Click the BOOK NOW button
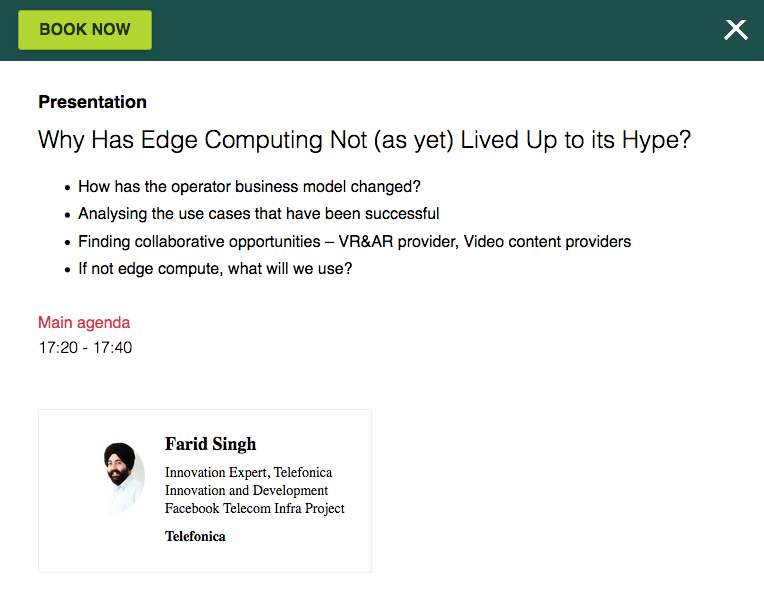 [x=85, y=30]
